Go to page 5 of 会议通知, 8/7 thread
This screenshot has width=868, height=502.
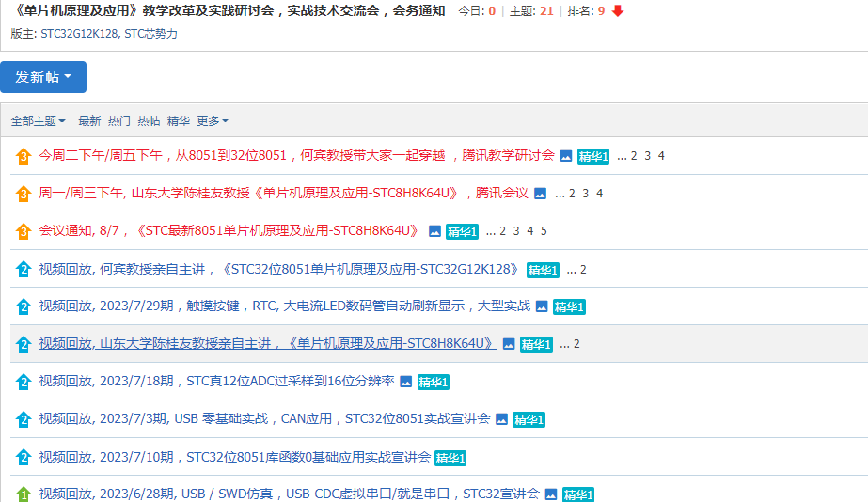pos(544,231)
